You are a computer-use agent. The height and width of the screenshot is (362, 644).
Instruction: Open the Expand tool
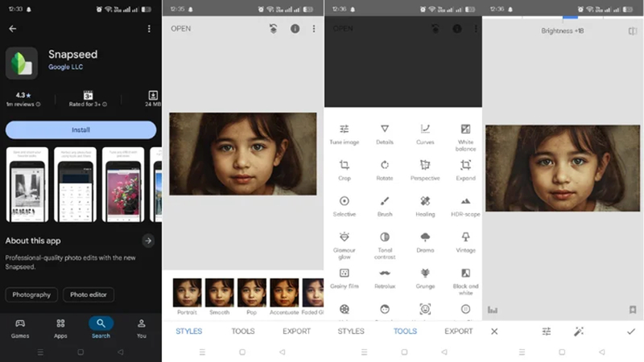[x=465, y=171]
